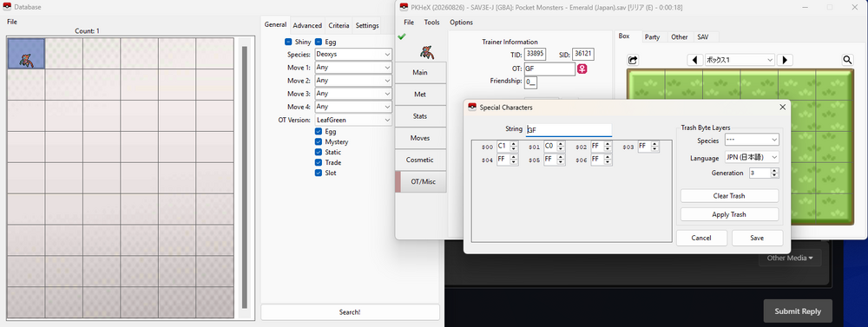Open the Stats editor tab
This screenshot has width=868, height=327.
(x=420, y=116)
